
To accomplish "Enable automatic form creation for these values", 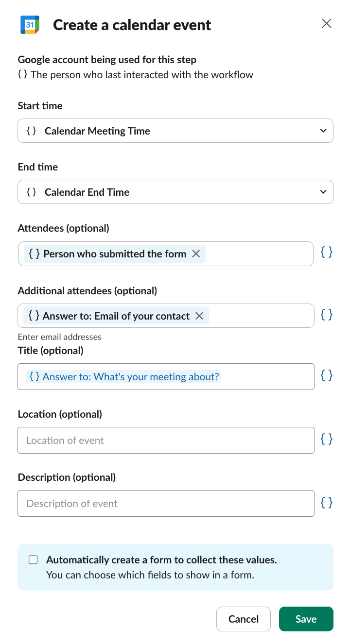I will (33, 559).
